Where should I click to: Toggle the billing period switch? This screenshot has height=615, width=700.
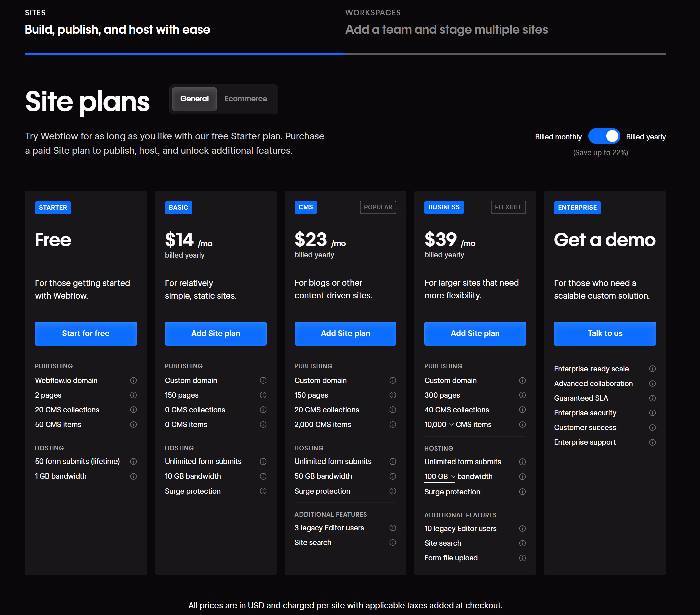[x=604, y=136]
